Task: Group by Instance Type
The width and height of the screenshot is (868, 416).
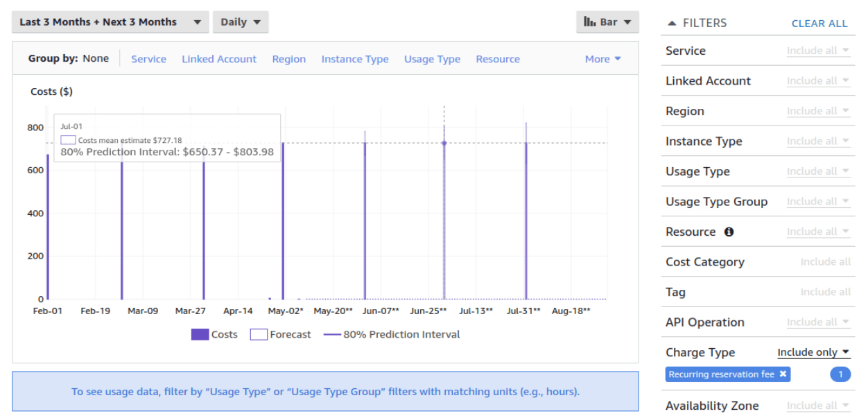Action: (x=354, y=60)
